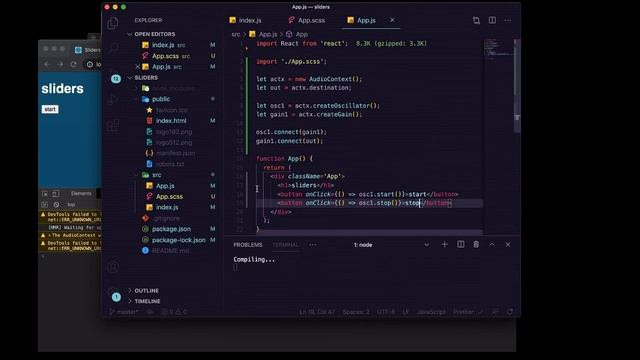Add a new terminal with plus icon
The width and height of the screenshot is (640, 360).
pyautogui.click(x=444, y=244)
